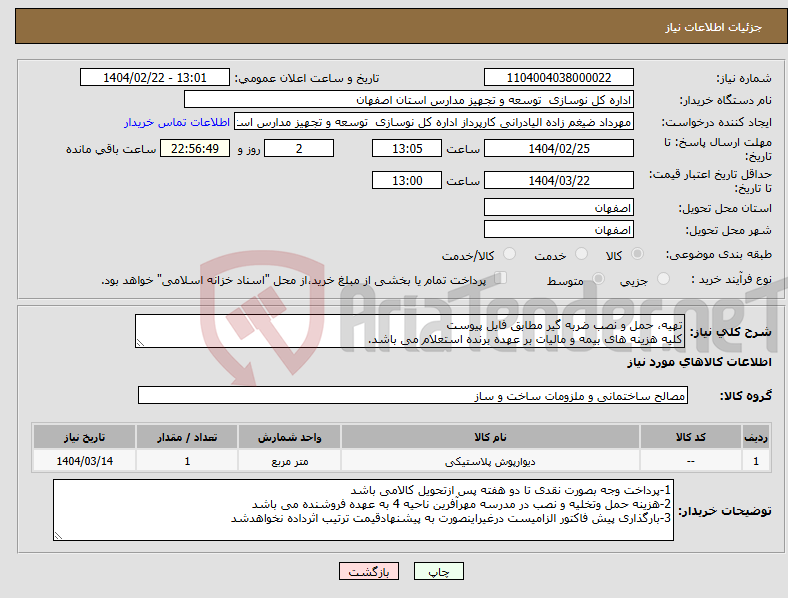The height and width of the screenshot is (598, 788).
Task: Click the کد کالا column header
Action: pyautogui.click(x=691, y=437)
